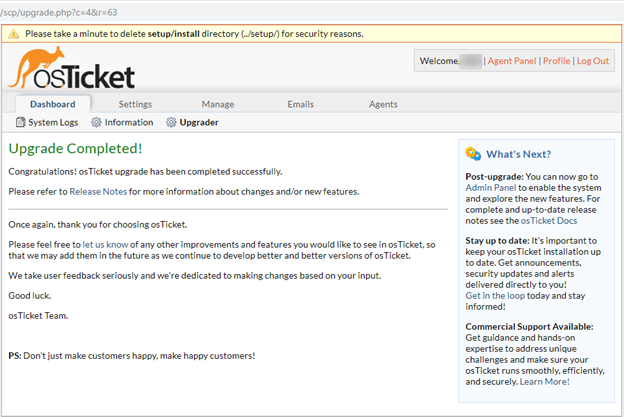
Task: Open the Agent Panel link
Action: coord(511,61)
